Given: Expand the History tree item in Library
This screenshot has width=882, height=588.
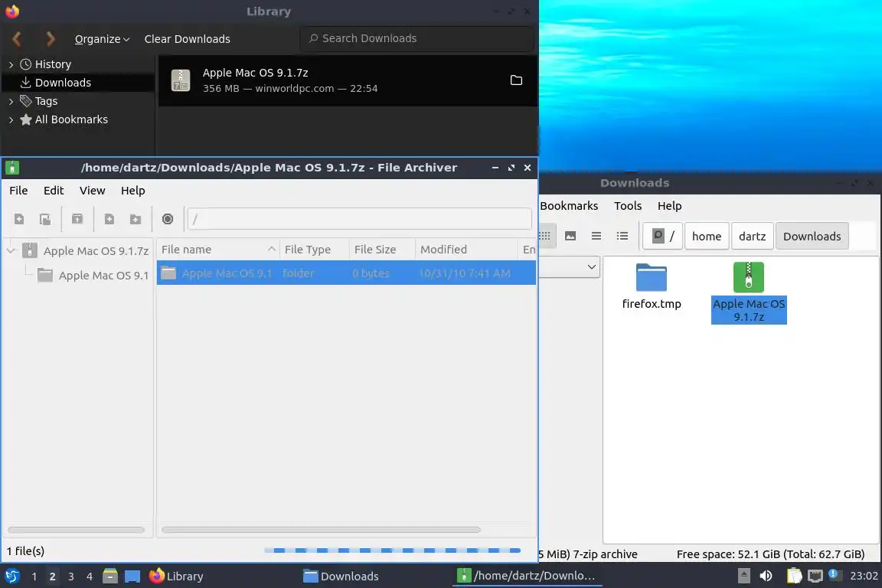Looking at the screenshot, I should (11, 65).
